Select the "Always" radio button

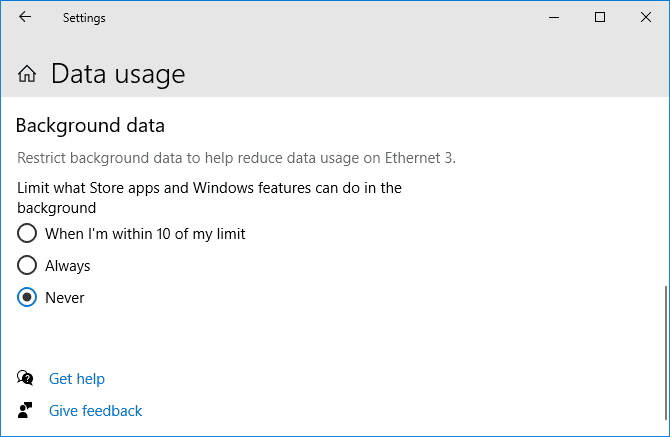point(28,266)
